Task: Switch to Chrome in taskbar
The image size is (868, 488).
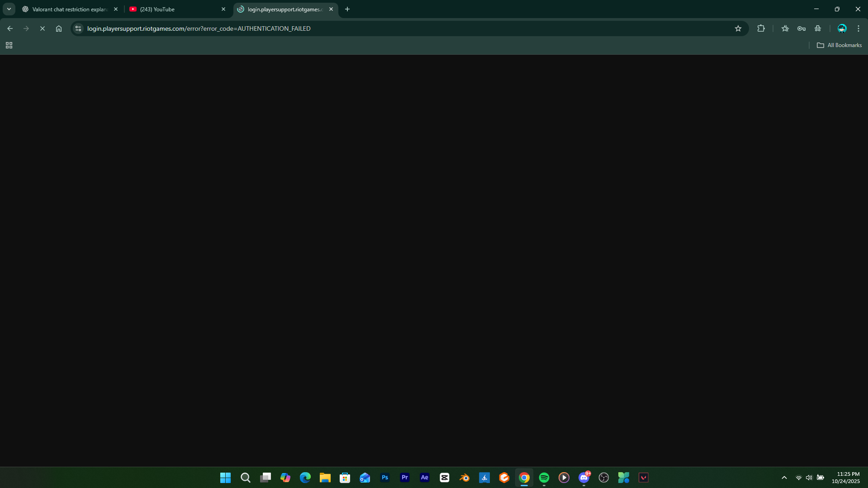Action: coord(524,478)
